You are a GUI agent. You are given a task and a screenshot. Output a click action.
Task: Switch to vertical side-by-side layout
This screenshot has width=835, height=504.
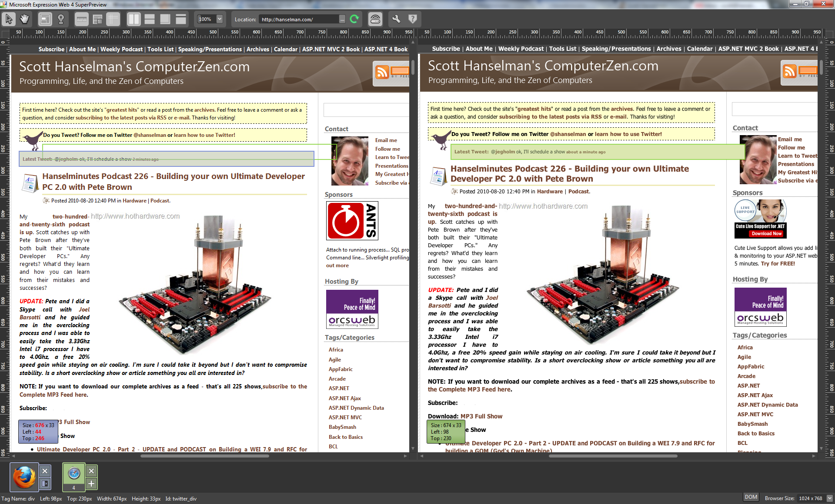[x=134, y=19]
